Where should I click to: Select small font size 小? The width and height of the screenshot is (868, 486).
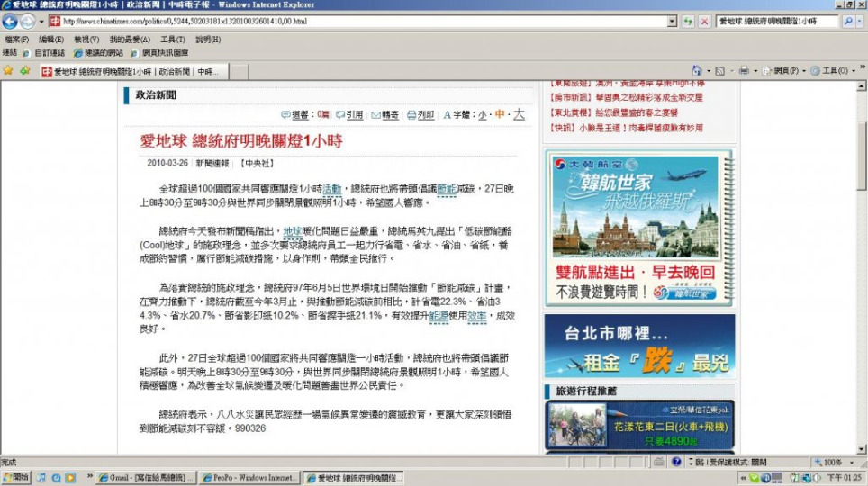482,115
